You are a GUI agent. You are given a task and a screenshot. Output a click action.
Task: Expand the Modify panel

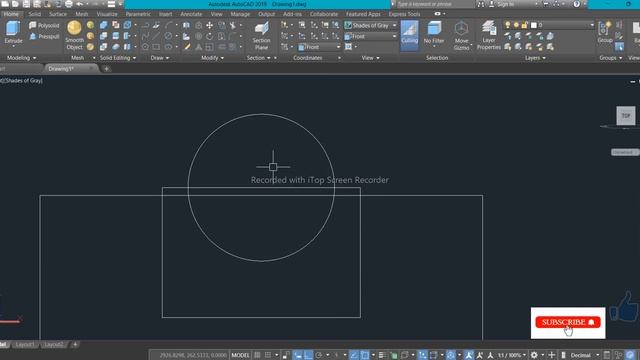(212, 58)
